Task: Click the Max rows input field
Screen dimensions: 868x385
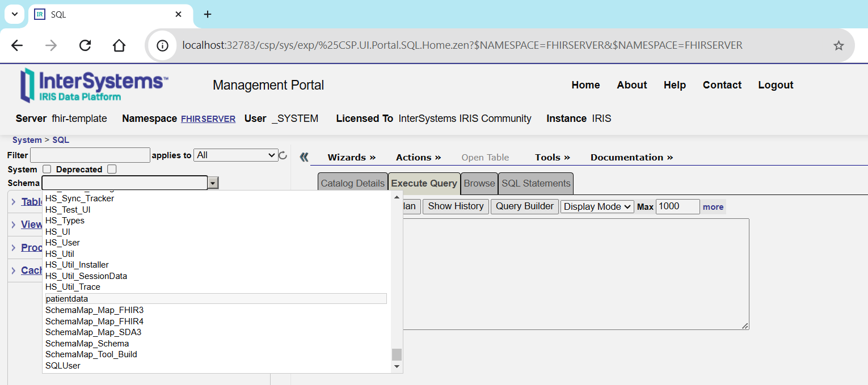Action: click(678, 206)
